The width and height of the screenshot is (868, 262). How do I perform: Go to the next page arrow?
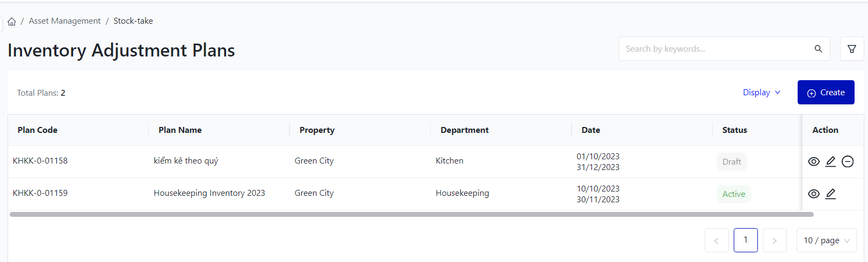coord(775,240)
